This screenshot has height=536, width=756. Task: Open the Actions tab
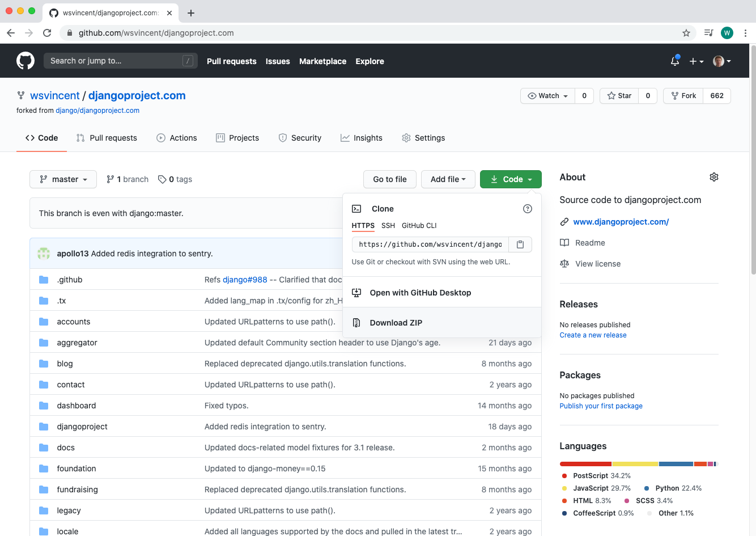coord(177,138)
